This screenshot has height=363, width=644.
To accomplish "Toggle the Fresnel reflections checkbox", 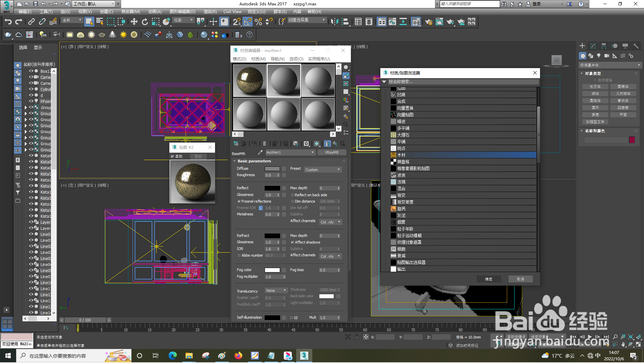I will pyautogui.click(x=239, y=201).
